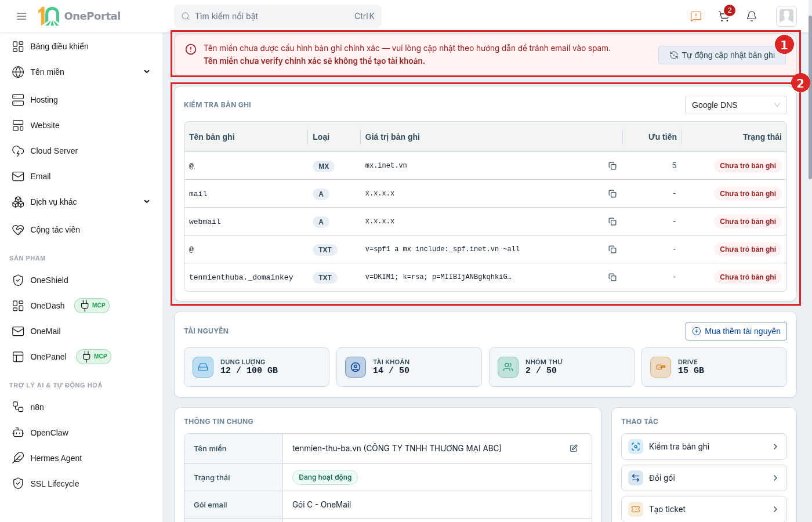Copy the webmail A record value
This screenshot has width=812, height=522.
point(612,222)
